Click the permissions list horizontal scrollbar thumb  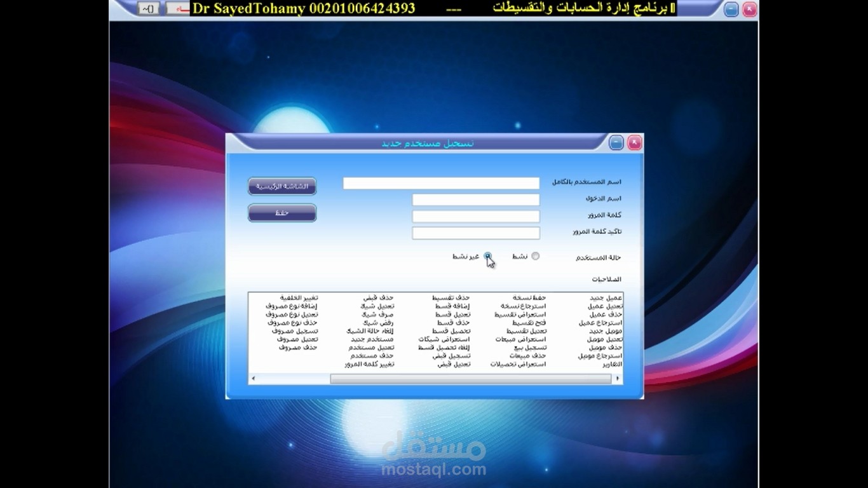point(470,379)
